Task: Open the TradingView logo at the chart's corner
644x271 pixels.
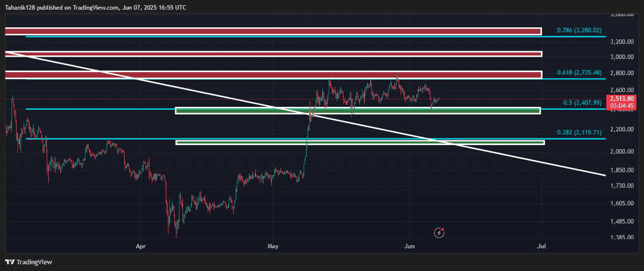Action: point(29,262)
